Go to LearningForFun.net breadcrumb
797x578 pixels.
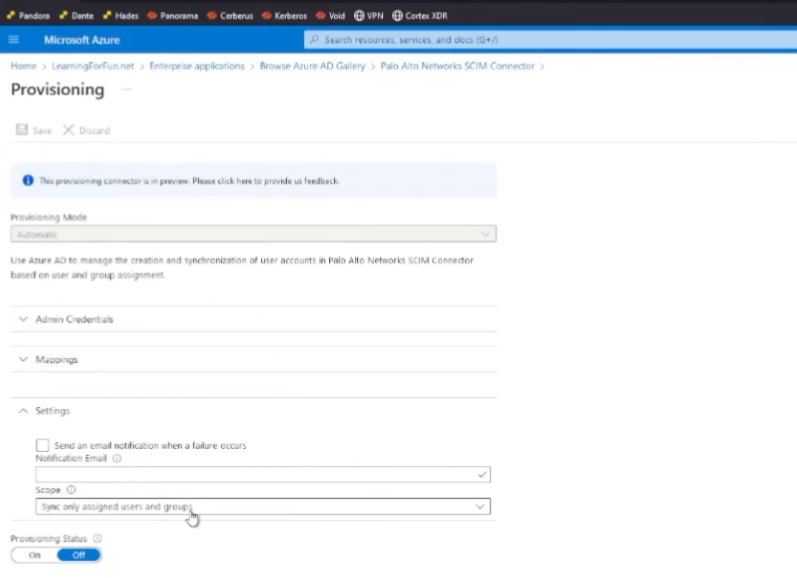[x=93, y=66]
